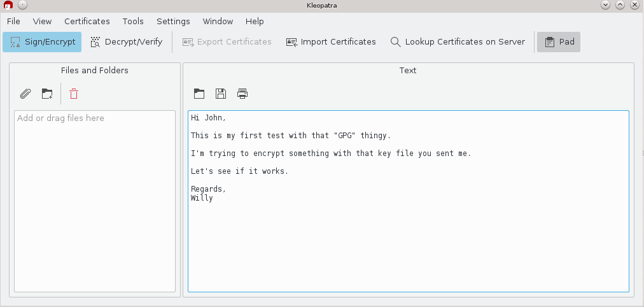Toggle the Pad view button
The width and height of the screenshot is (644, 307).
point(559,42)
